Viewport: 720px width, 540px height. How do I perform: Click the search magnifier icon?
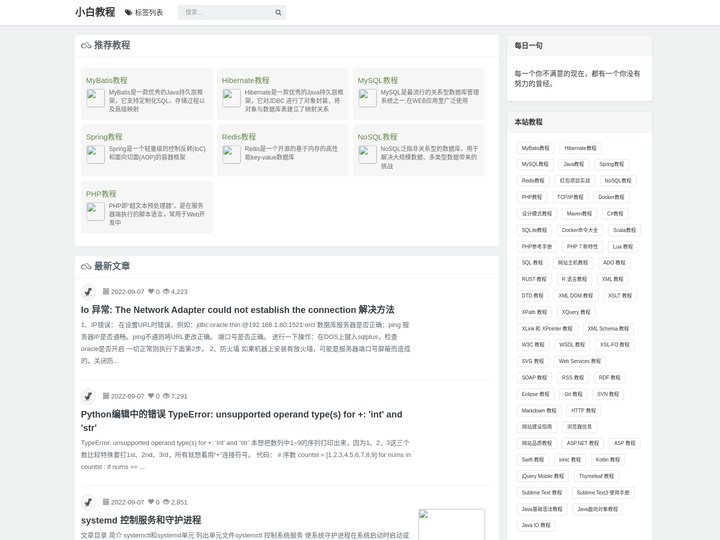point(278,12)
